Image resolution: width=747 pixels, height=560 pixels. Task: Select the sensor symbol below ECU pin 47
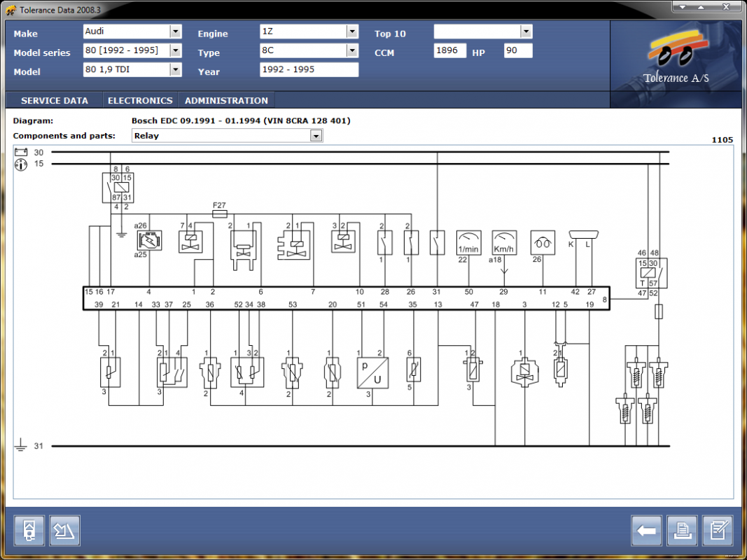point(473,370)
